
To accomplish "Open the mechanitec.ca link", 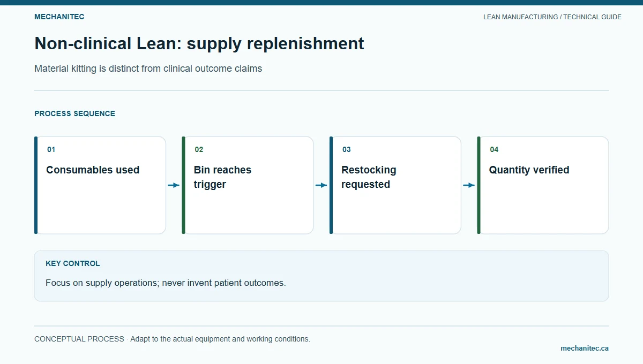I will click(x=585, y=348).
